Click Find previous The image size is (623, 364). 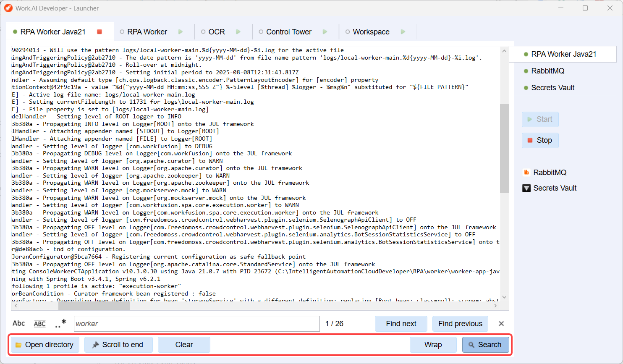pyautogui.click(x=460, y=324)
